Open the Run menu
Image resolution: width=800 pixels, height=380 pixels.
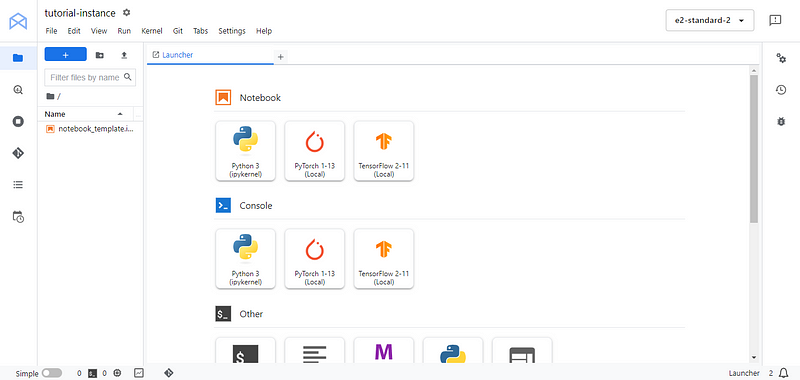pos(124,31)
